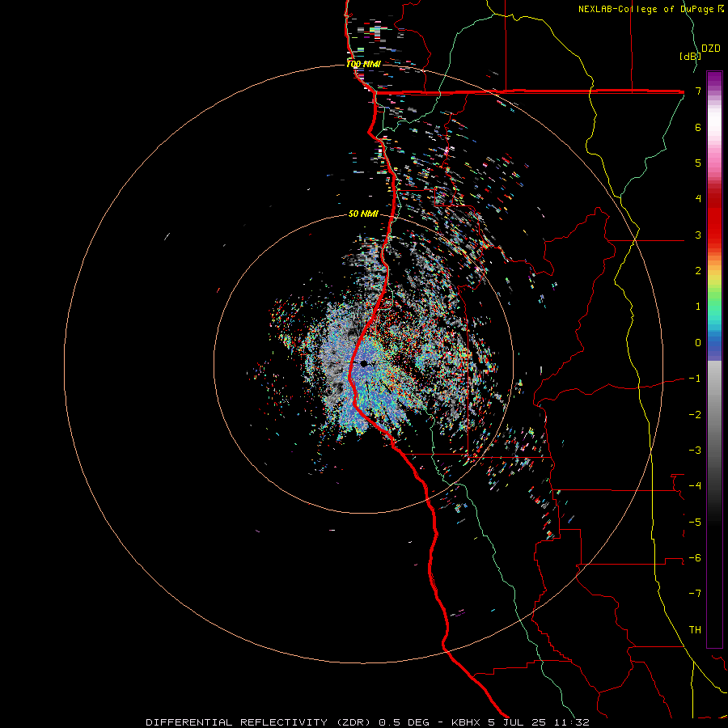Click the 0.5 DEG elevation angle text
The height and width of the screenshot is (728, 728).
tap(404, 722)
